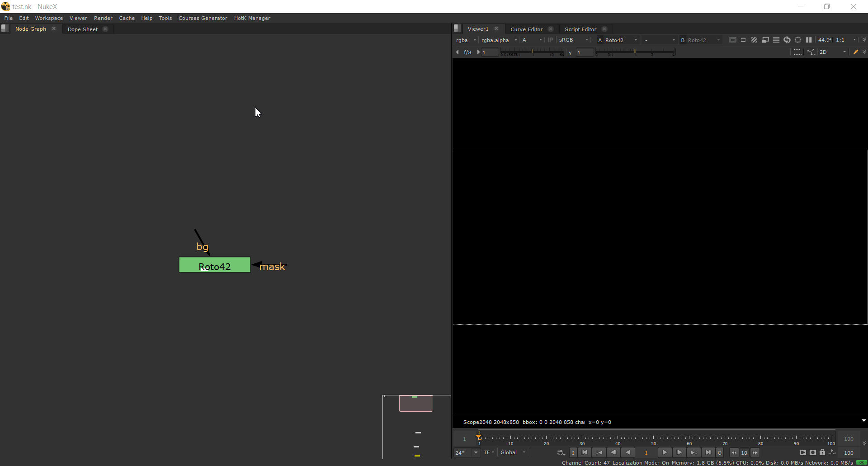The width and height of the screenshot is (868, 466).
Task: Click the Play forward button
Action: point(665,452)
